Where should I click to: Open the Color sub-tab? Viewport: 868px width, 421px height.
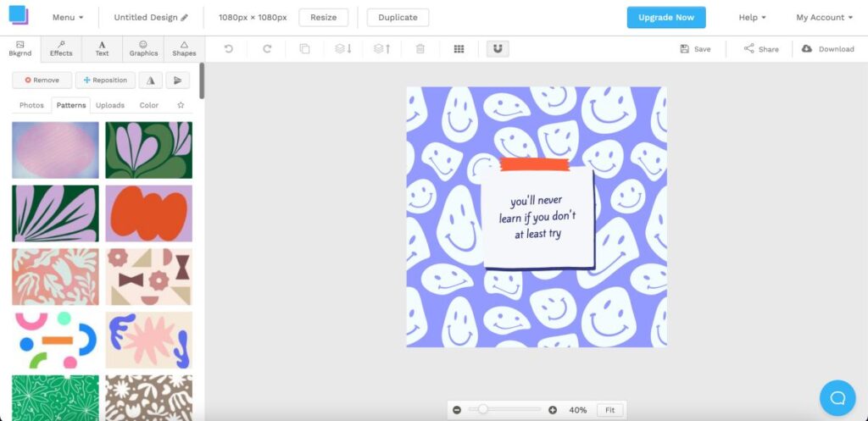coord(149,105)
